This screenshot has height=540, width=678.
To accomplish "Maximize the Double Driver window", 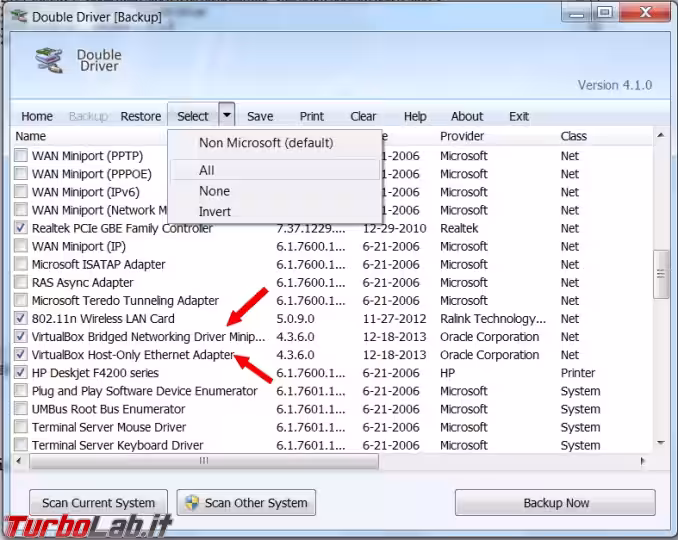I will 605,13.
